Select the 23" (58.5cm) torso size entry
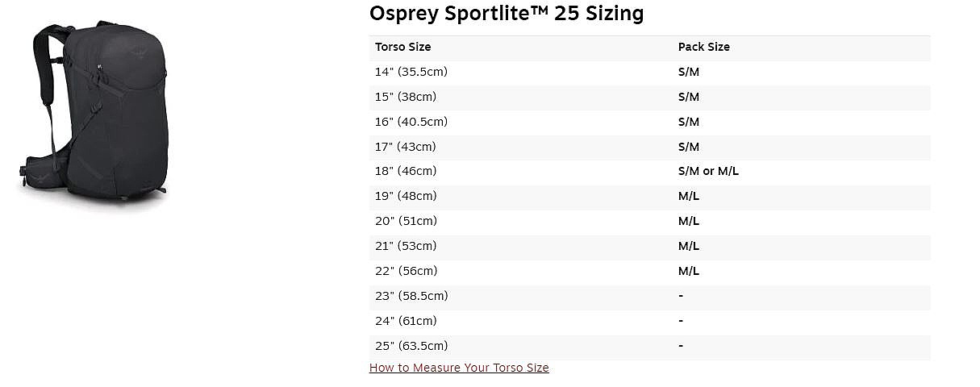Screen dimensions: 980x387 click(x=411, y=296)
